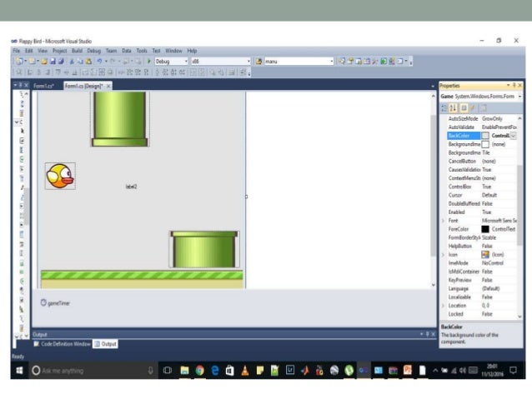Switch to the Form1.cs code tab
The width and height of the screenshot is (532, 399).
pyautogui.click(x=44, y=86)
